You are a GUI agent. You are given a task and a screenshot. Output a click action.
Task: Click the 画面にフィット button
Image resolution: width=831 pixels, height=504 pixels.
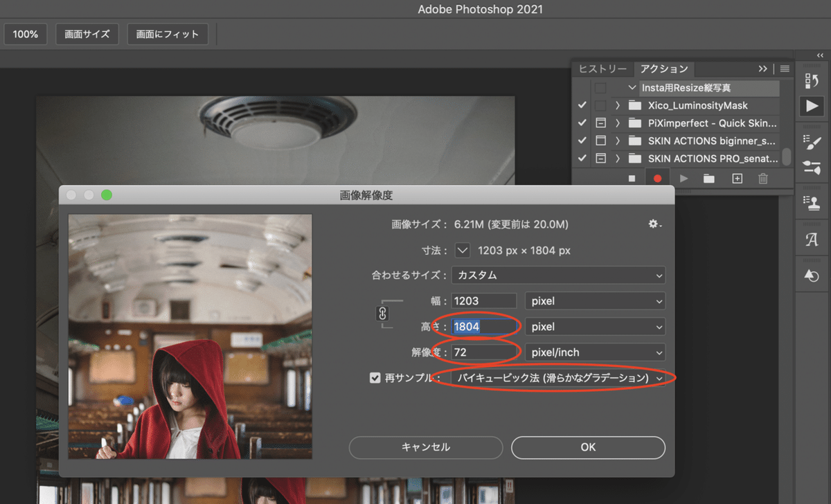click(168, 34)
